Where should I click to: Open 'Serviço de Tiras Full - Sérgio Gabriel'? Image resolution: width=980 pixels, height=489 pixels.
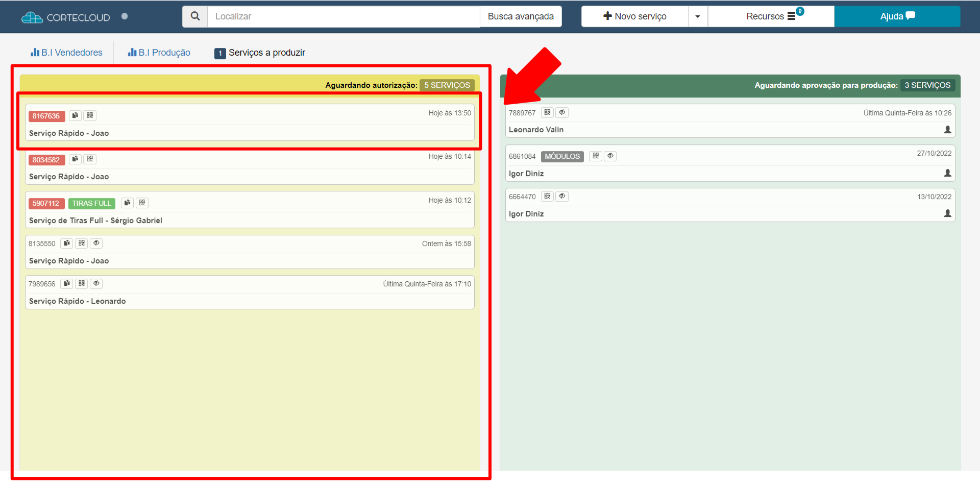[95, 221]
